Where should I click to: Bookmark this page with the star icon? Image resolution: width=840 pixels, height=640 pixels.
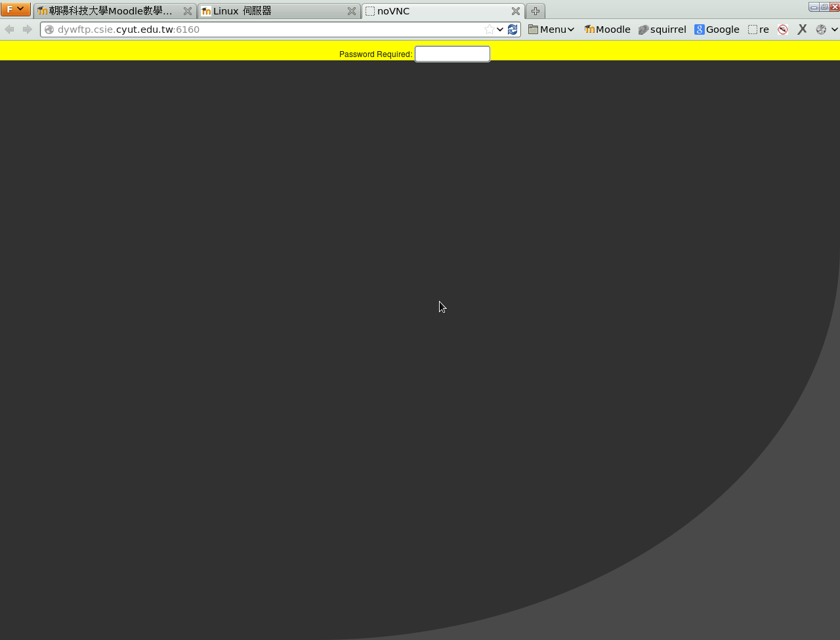pyautogui.click(x=489, y=30)
